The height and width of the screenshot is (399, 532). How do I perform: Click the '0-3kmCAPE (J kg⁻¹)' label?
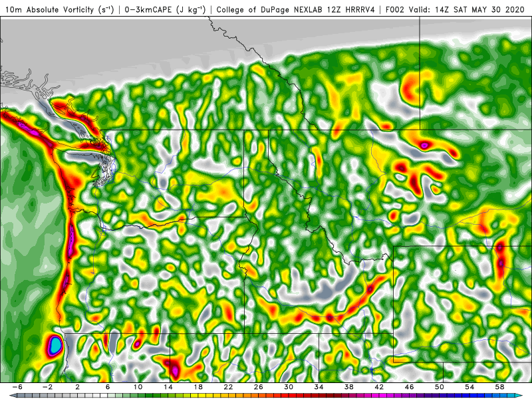click(165, 9)
